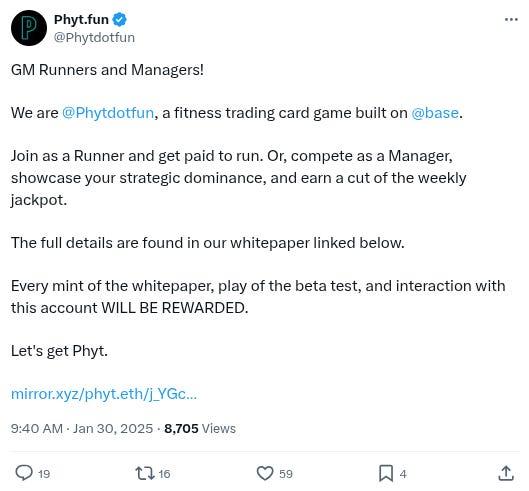Like the post with heart icon
The height and width of the screenshot is (491, 529).
(x=265, y=473)
